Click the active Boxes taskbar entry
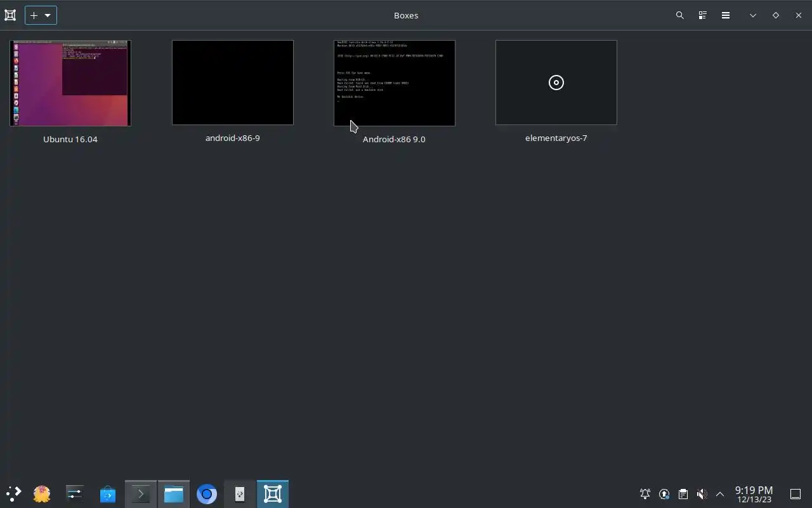 (x=273, y=494)
